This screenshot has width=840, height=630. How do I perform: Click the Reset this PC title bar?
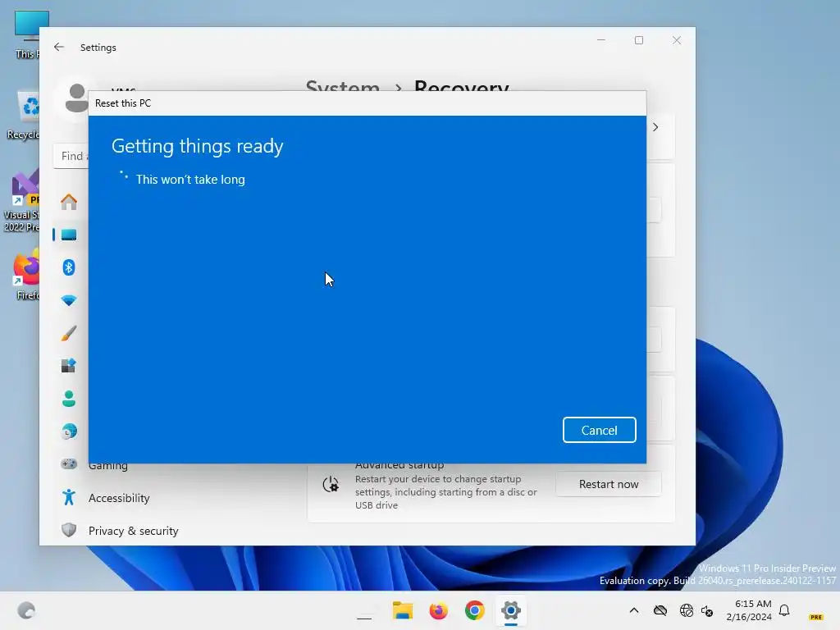tap(367, 103)
